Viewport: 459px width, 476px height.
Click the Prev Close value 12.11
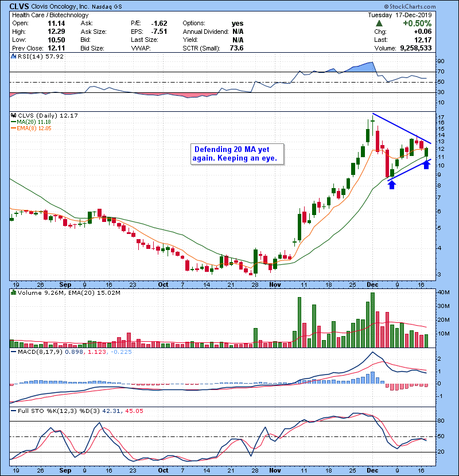point(56,48)
